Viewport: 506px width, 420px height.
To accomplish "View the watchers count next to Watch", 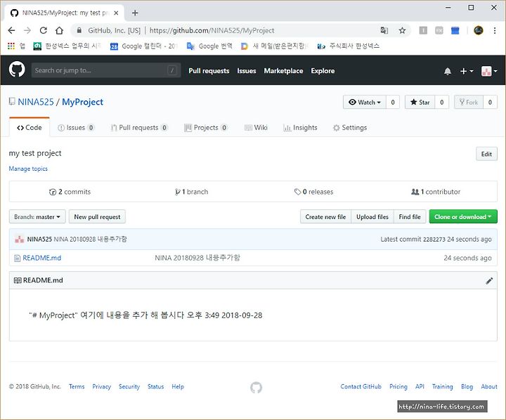I will click(393, 103).
